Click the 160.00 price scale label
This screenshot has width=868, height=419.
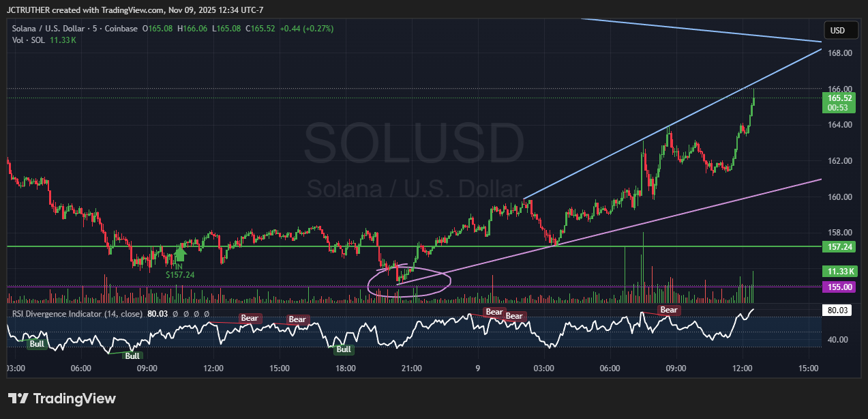840,197
